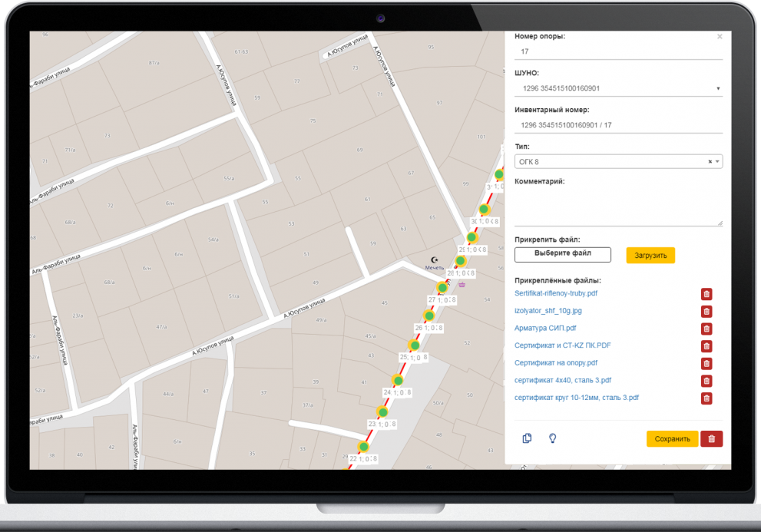The width and height of the screenshot is (761, 532).
Task: Open сертификат 4х40, сталь 3.pdf link
Action: pyautogui.click(x=562, y=380)
